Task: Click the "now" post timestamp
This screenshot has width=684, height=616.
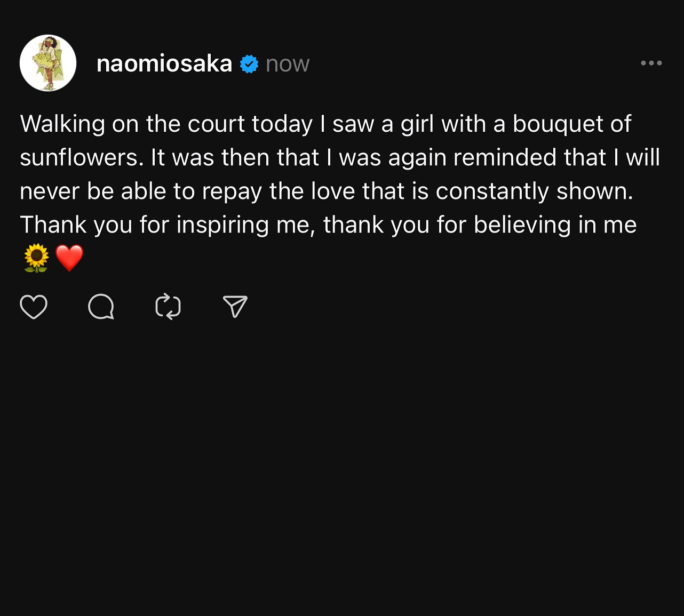Action: pos(288,64)
